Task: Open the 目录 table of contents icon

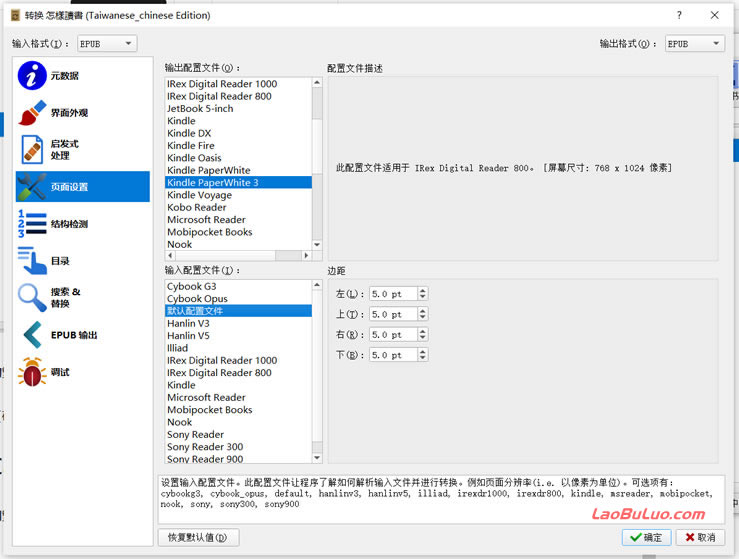Action: coord(32,261)
